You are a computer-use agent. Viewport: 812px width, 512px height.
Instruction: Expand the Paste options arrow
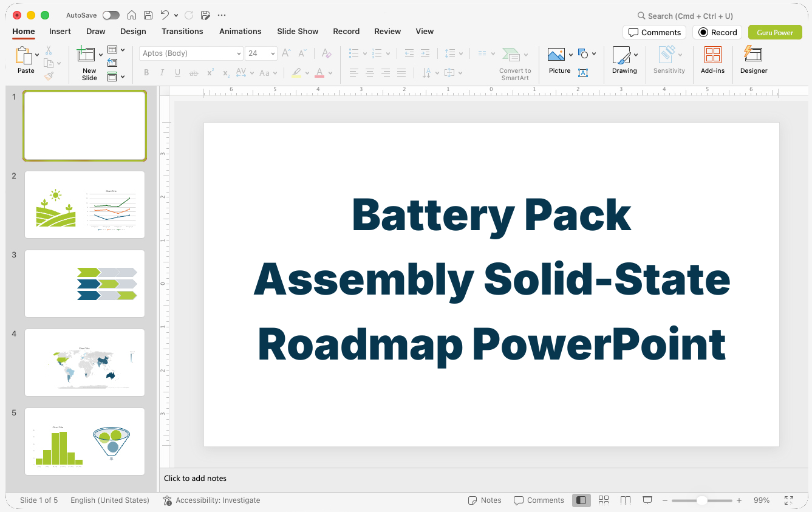point(37,55)
